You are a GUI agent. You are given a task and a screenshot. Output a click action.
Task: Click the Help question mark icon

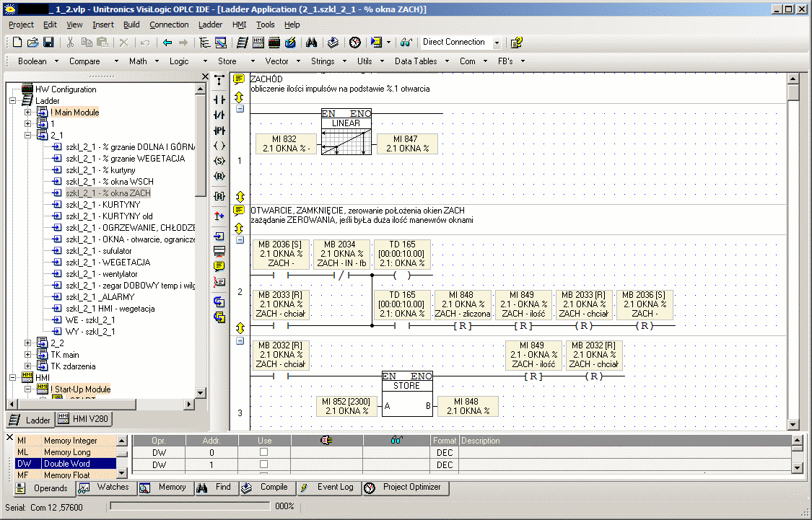pos(516,43)
